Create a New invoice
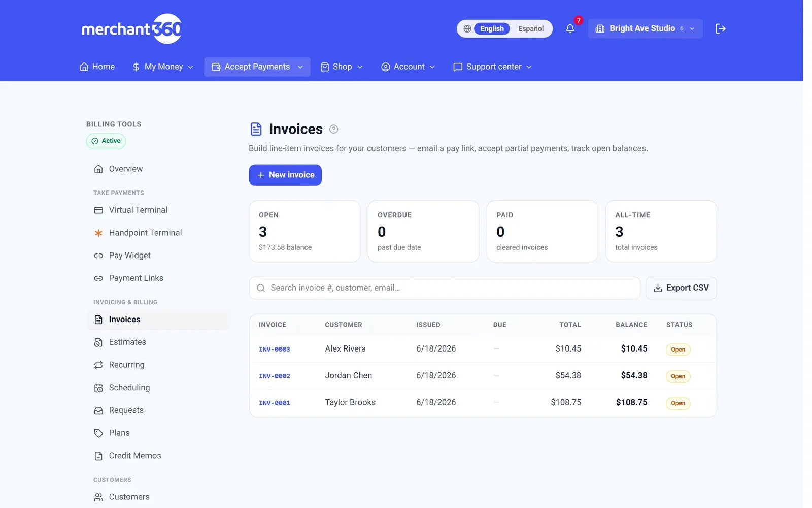 tap(285, 175)
